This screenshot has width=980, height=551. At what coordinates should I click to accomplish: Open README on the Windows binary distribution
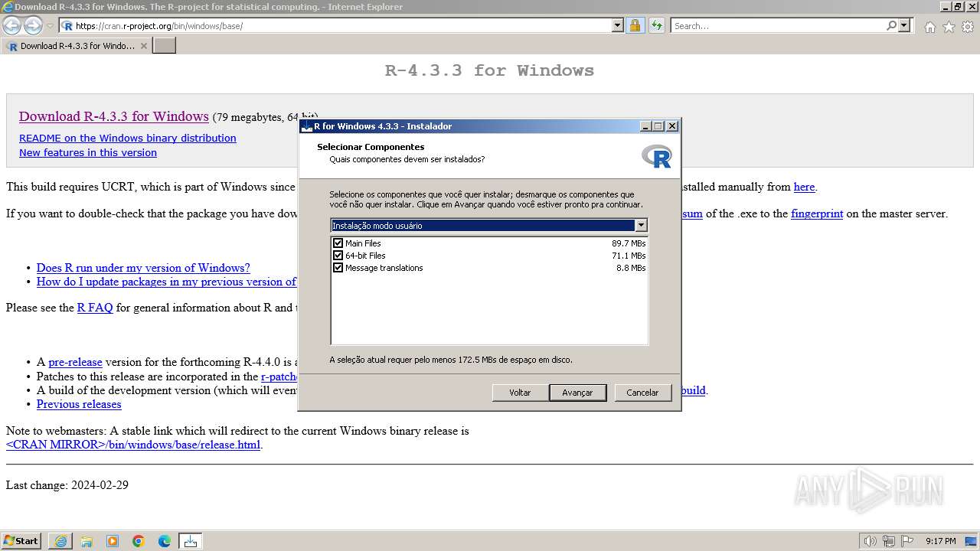coord(128,139)
